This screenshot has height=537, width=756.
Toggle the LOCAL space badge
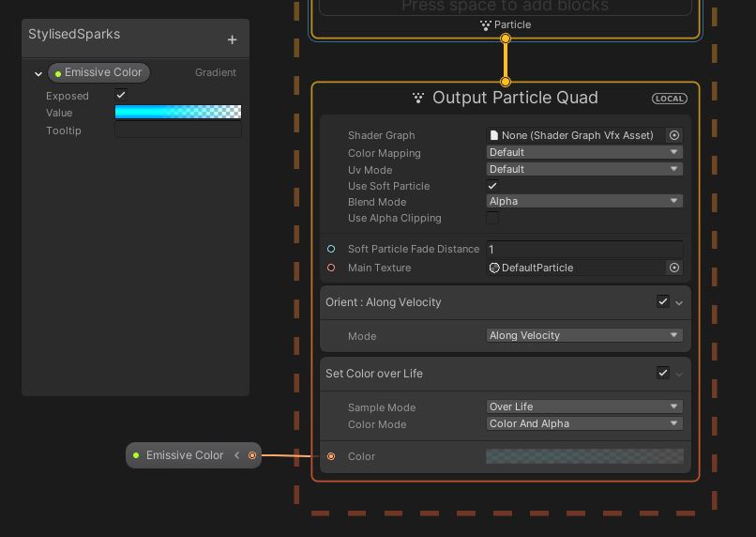pyautogui.click(x=669, y=99)
